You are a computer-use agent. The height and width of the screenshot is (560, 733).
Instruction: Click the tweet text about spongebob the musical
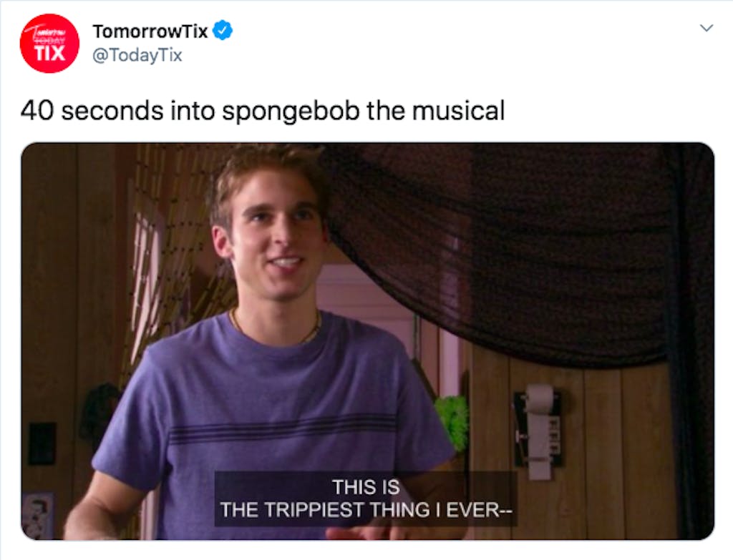coord(263,111)
